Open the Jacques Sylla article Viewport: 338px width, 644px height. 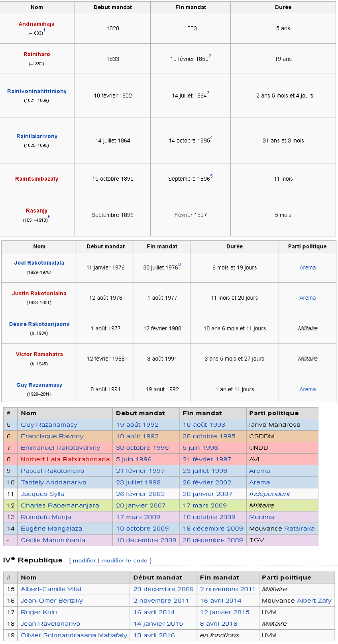[43, 494]
